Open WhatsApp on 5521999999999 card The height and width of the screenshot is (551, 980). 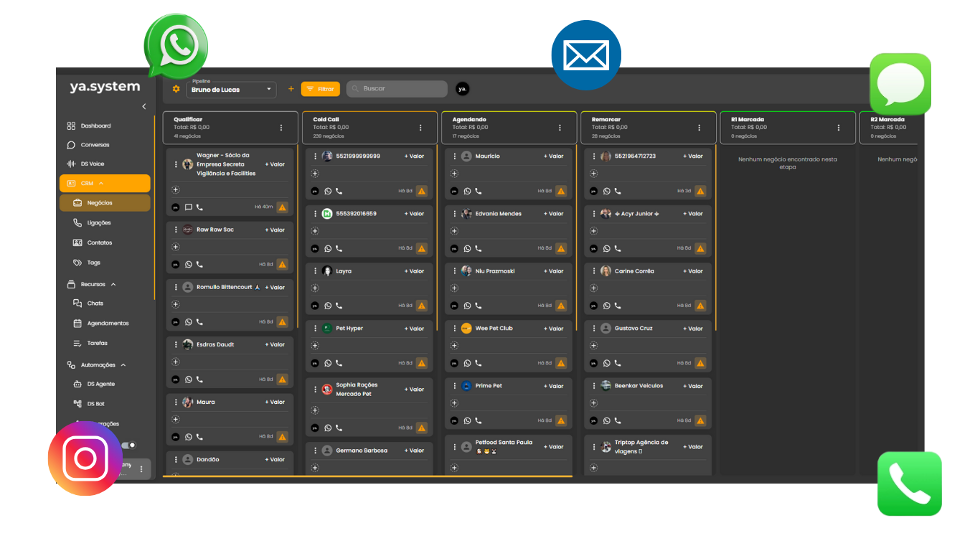click(x=328, y=191)
